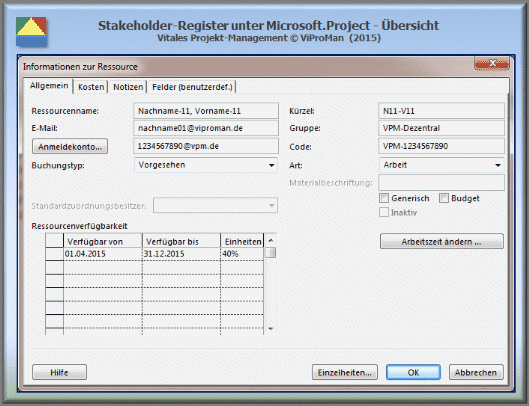Screen dimensions: 529x406
Task: Click the Ressourcenname input field
Action: click(x=206, y=111)
